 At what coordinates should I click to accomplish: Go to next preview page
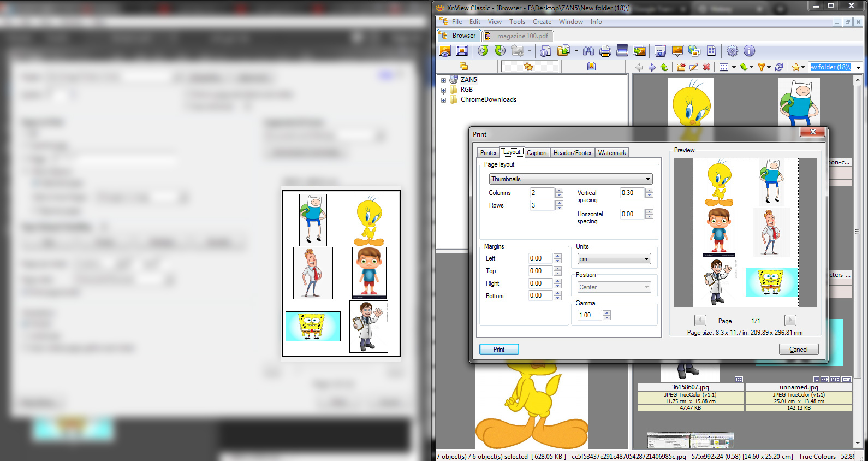(790, 321)
